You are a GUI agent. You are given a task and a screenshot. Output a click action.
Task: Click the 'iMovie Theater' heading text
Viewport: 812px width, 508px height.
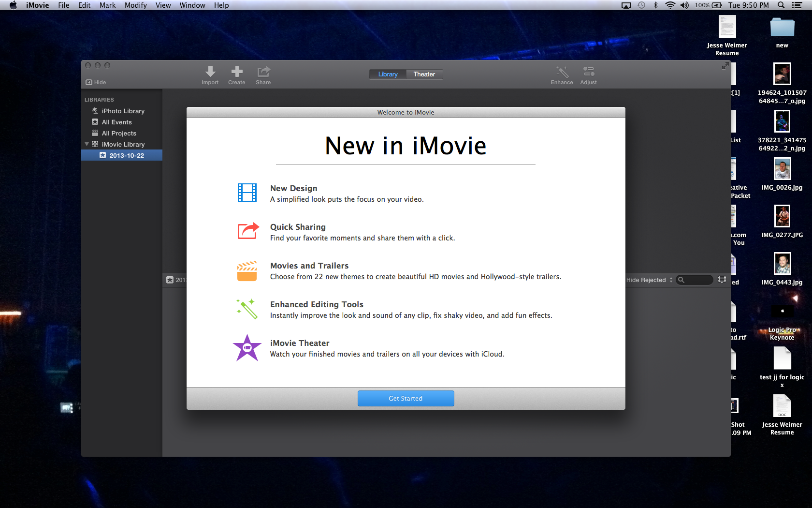(300, 343)
